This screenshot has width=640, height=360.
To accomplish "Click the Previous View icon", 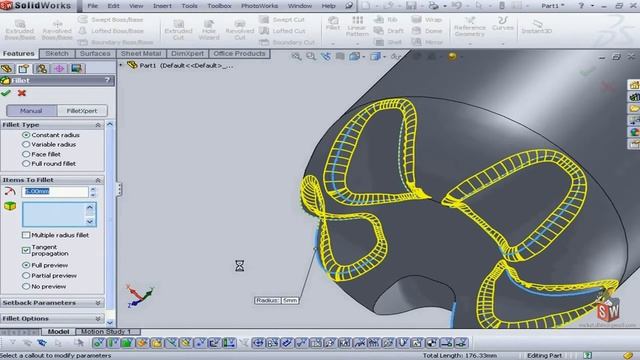I will (x=326, y=56).
